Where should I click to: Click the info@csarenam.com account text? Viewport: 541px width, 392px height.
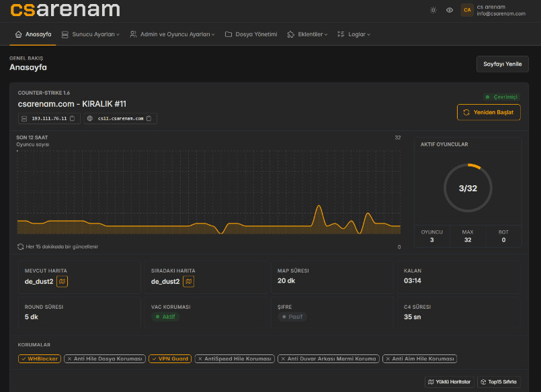click(x=501, y=14)
